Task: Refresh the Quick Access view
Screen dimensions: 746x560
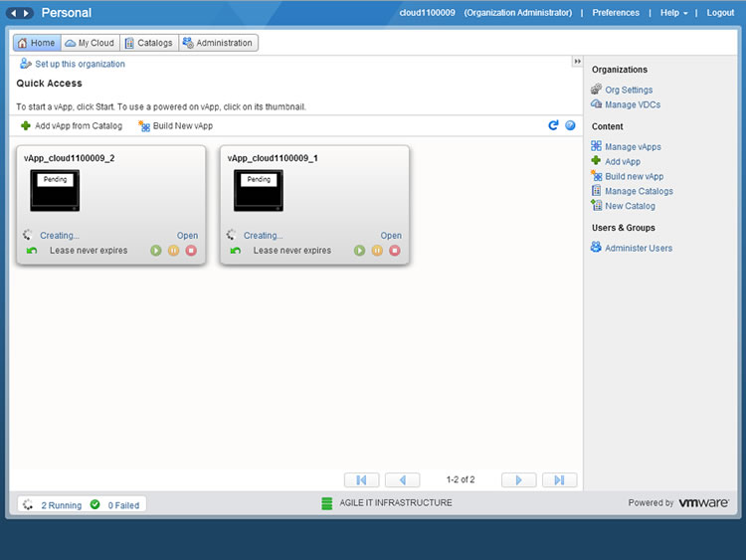Action: [553, 125]
